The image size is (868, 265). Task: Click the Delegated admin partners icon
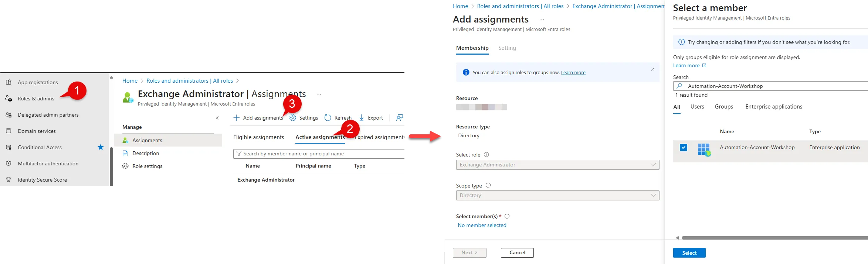coord(9,115)
